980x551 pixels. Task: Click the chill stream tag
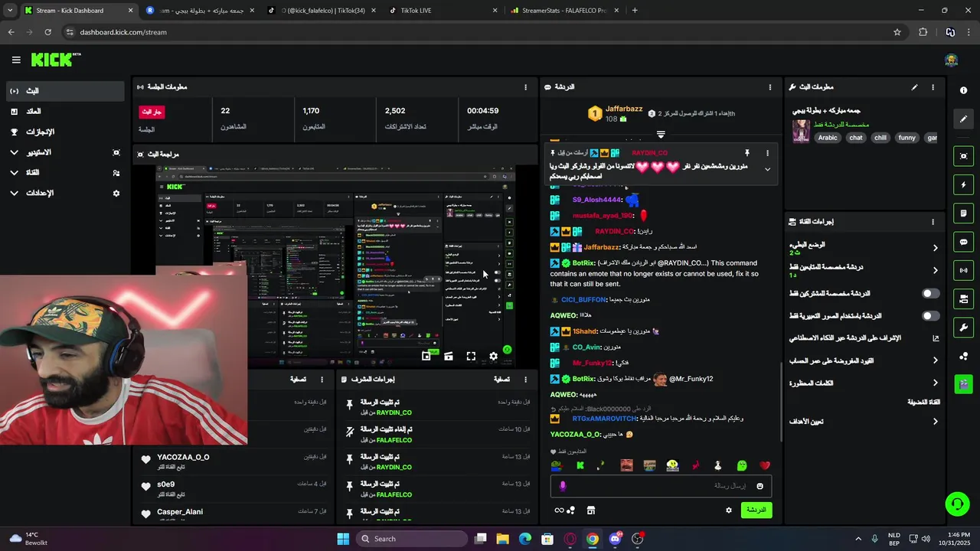(x=880, y=138)
